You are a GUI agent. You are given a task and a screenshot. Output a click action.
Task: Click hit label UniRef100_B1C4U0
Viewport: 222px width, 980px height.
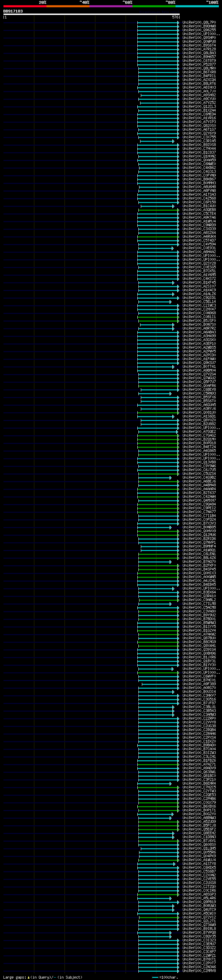click(x=199, y=206)
